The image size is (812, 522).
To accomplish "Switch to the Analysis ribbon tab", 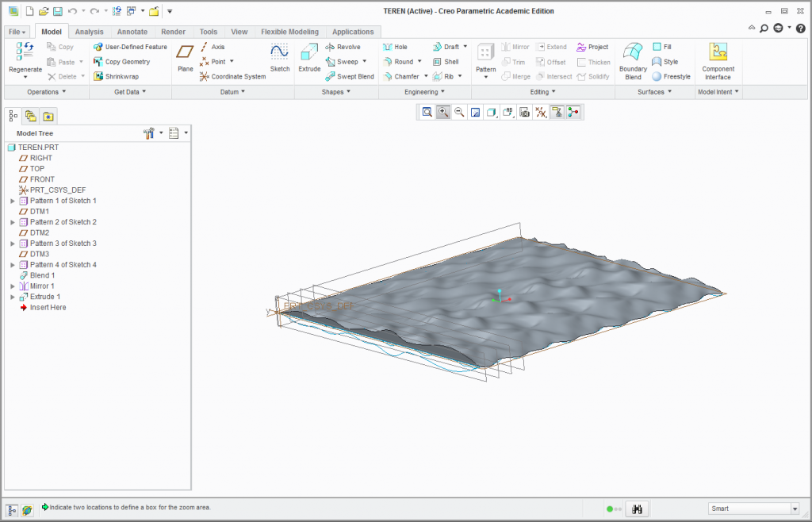I will pos(89,32).
